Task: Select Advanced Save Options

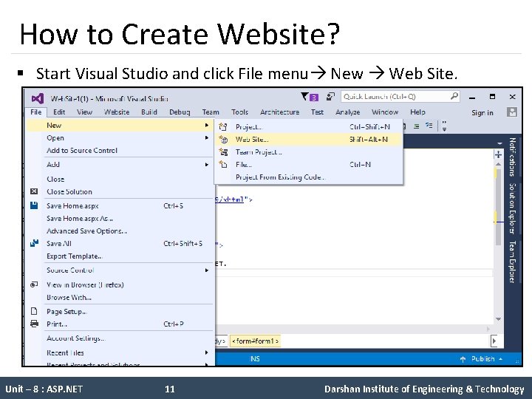Action: 120,231
